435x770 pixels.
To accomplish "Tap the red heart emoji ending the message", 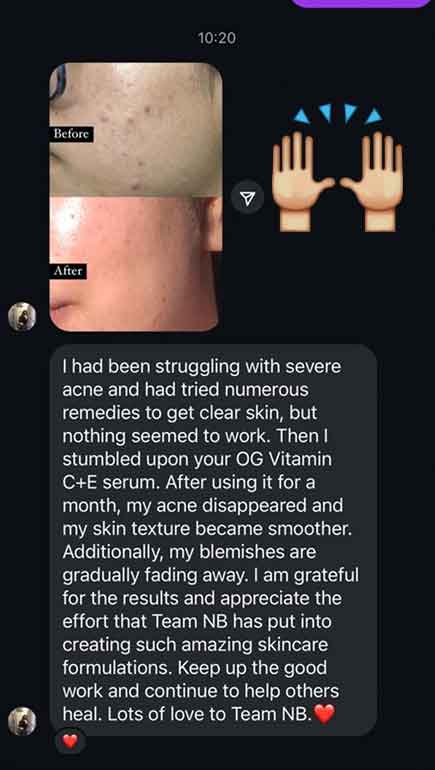I will [x=324, y=714].
